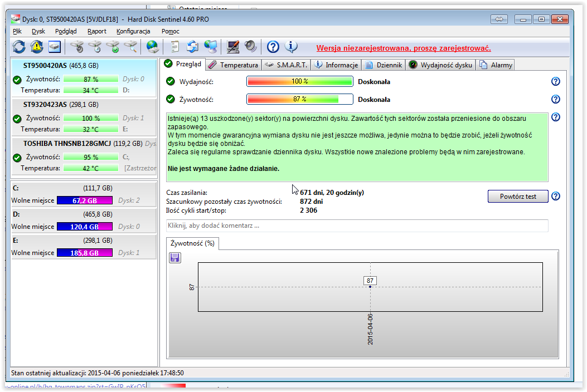Click the disk with clock test icon
Viewport: 587px width, 392px height.
coord(95,47)
